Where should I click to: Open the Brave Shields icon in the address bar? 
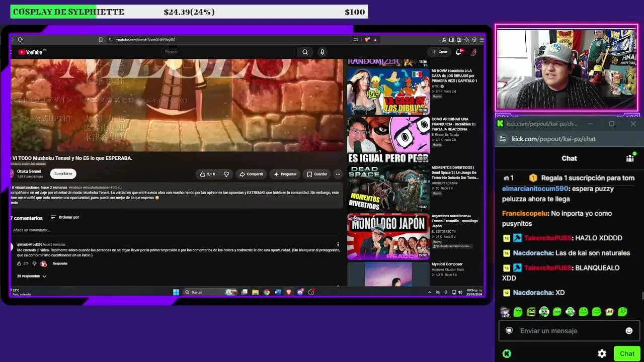coord(367,40)
